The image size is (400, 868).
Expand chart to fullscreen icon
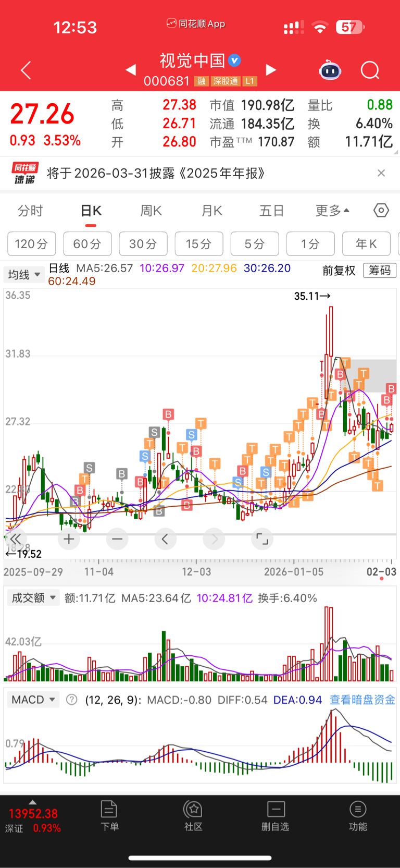[x=262, y=539]
